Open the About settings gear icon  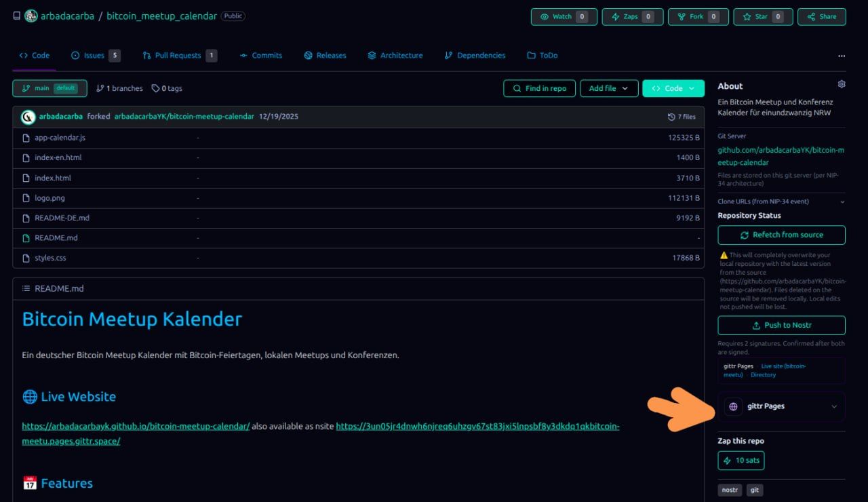[x=842, y=84]
